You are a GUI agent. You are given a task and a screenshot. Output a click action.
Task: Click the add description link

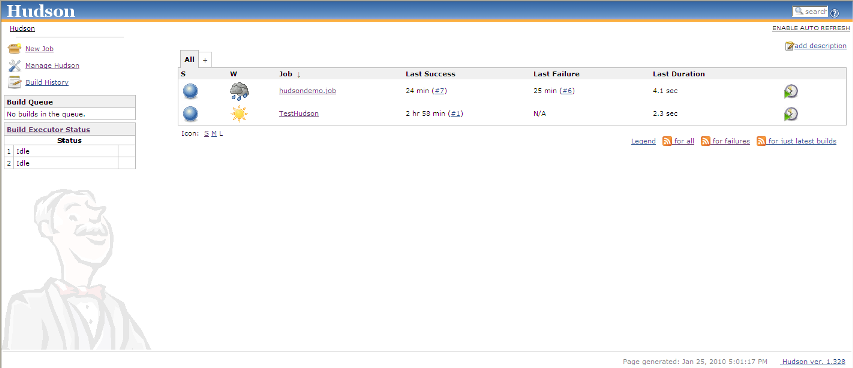820,46
